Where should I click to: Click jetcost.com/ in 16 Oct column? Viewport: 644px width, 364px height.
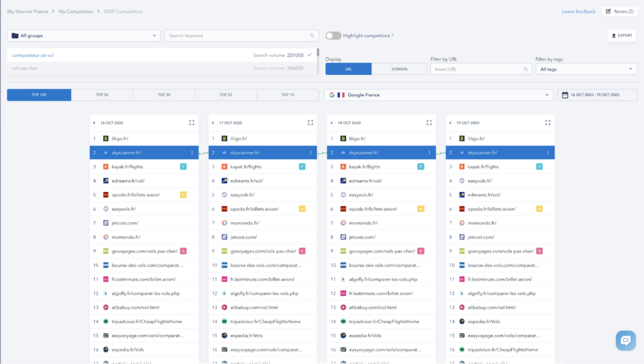pos(125,223)
